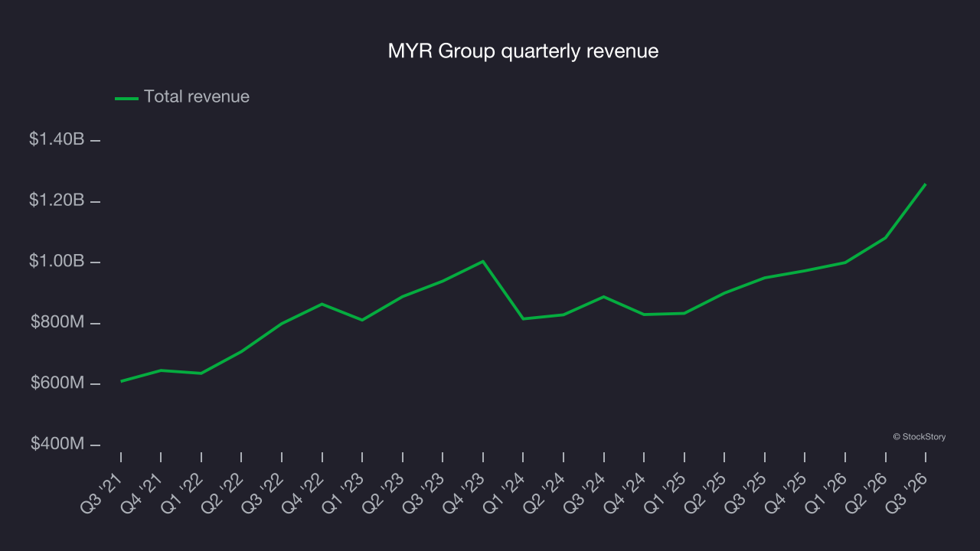980x551 pixels.
Task: Click the $1.00B y-axis label
Action: (x=57, y=261)
